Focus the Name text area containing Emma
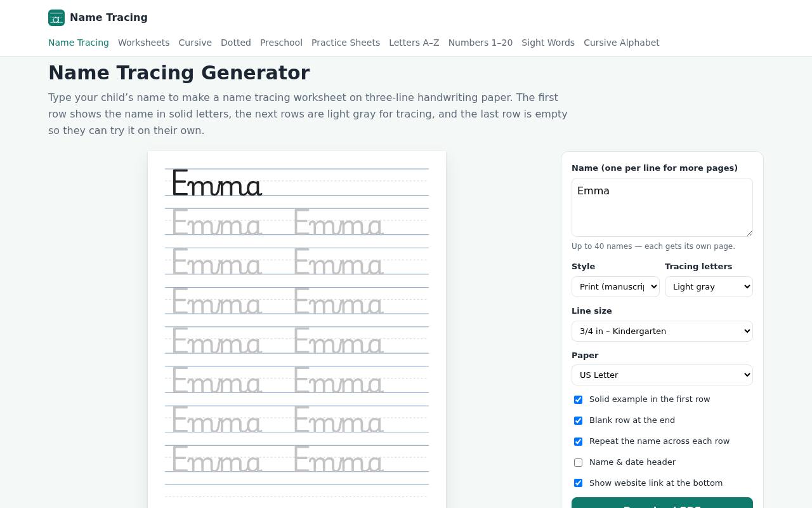812x508 pixels. (x=662, y=208)
